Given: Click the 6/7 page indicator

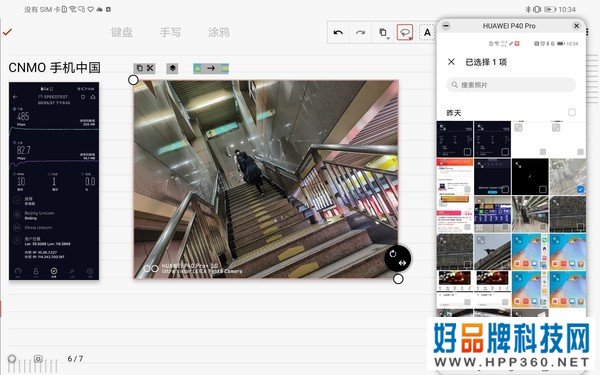Looking at the screenshot, I should pos(75,359).
